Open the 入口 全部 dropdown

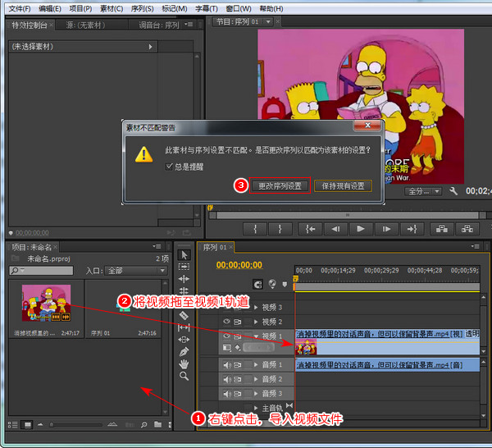[136, 270]
